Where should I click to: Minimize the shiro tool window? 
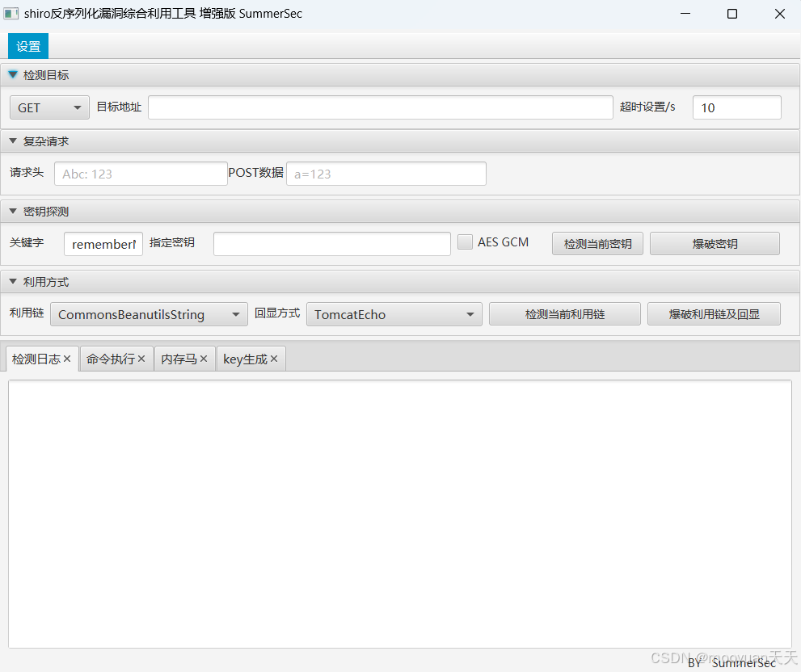point(685,13)
